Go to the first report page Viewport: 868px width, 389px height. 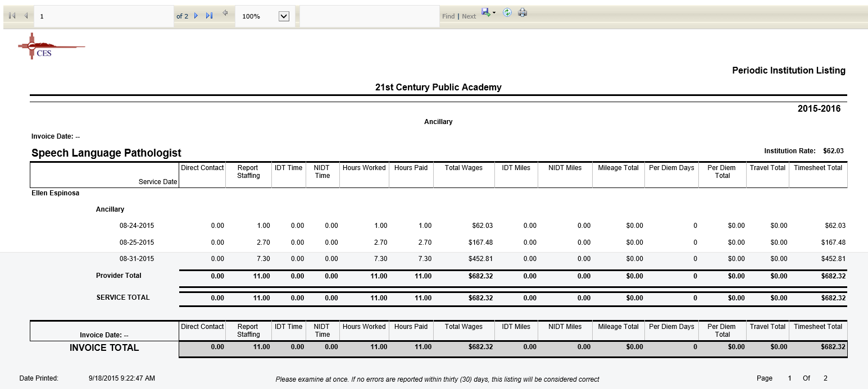click(x=12, y=15)
